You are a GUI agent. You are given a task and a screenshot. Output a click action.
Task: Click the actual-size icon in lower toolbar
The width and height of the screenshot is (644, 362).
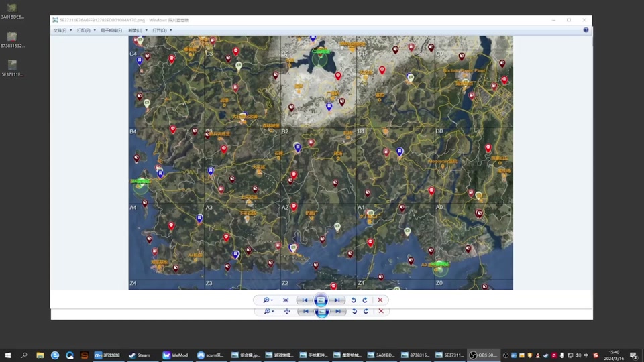[x=287, y=312]
